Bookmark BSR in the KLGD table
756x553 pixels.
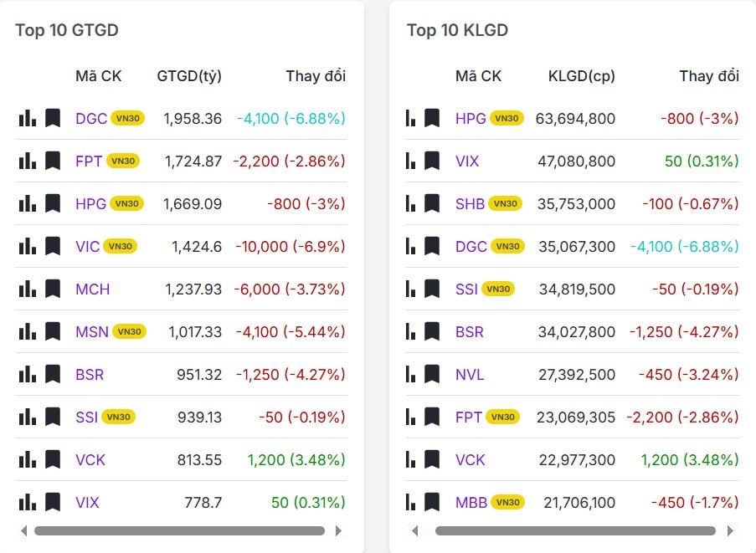coord(432,331)
